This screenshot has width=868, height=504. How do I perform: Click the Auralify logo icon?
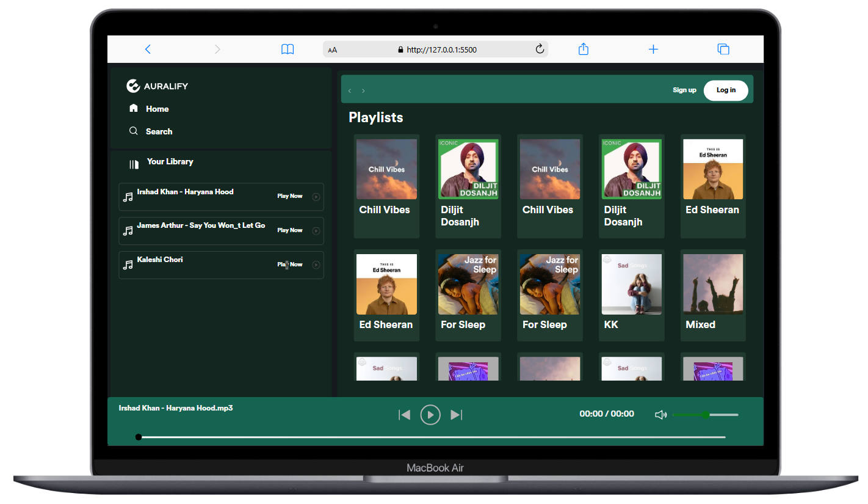(x=133, y=86)
